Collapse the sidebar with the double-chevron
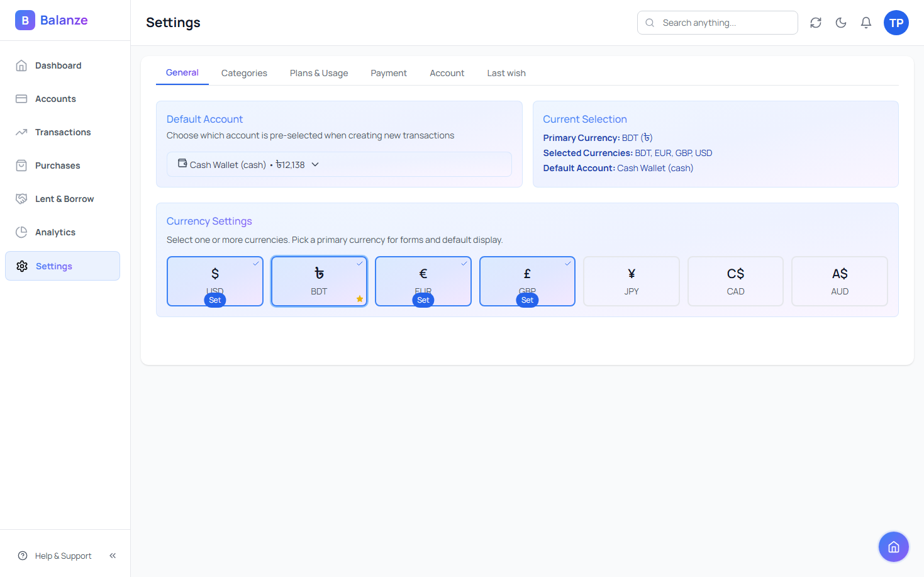 click(113, 556)
